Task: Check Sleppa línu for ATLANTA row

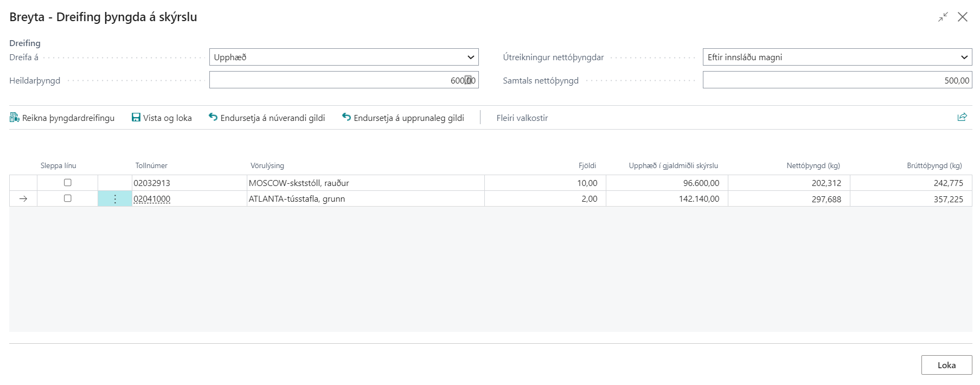Action: [68, 198]
